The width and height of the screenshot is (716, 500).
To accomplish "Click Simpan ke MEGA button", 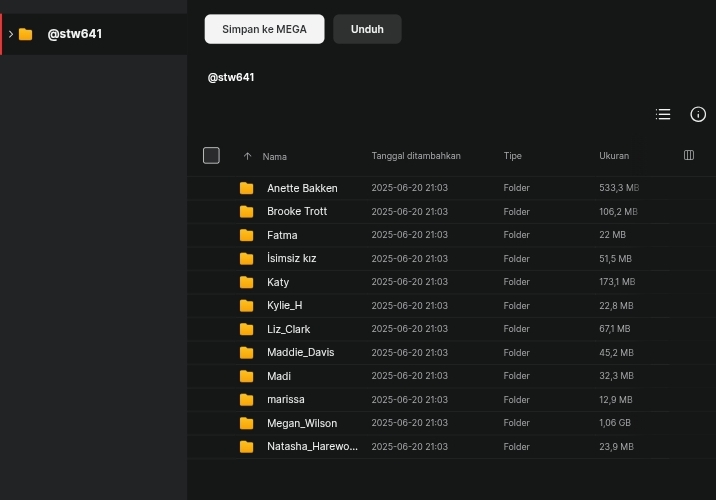I will (264, 29).
